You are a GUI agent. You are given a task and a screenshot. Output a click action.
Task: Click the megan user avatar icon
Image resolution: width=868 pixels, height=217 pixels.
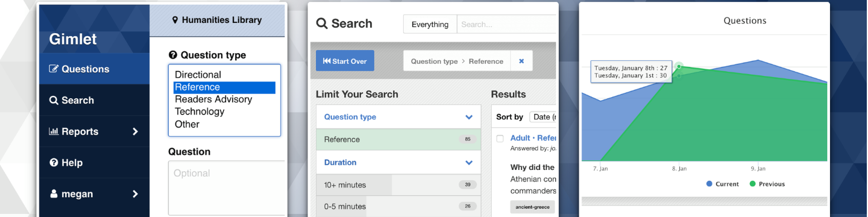coord(54,194)
